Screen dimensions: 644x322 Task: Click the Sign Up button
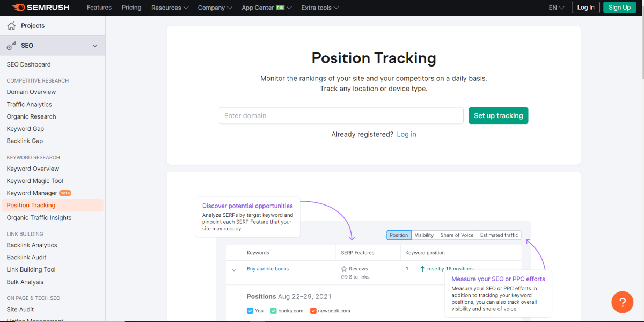coord(619,8)
